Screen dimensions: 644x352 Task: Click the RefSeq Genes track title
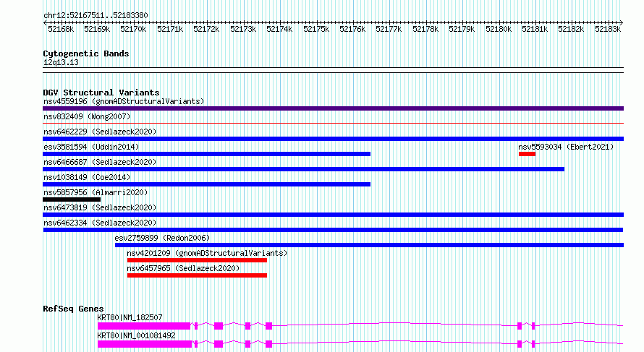pos(73,309)
